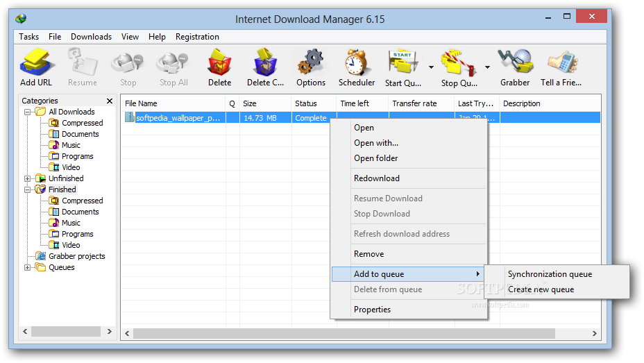Image resolution: width=644 pixels, height=363 pixels.
Task: Click right arrow of Categories scrollbar
Action: [x=109, y=331]
